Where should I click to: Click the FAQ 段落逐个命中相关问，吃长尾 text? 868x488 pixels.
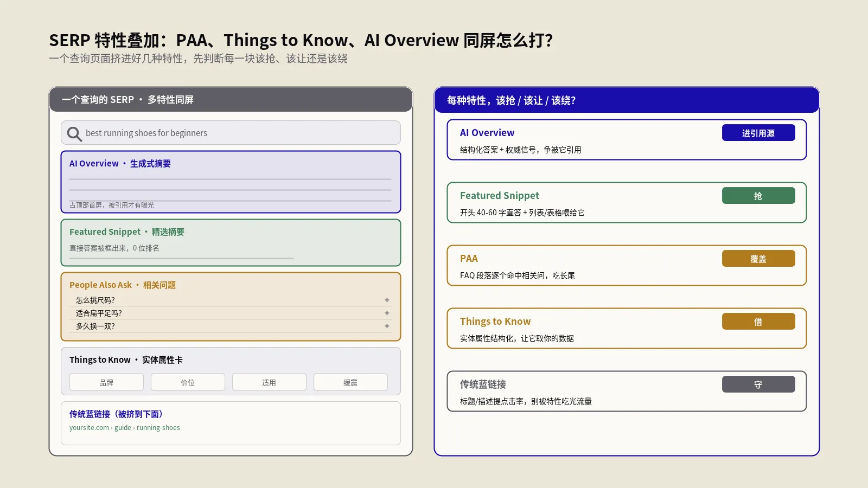pyautogui.click(x=518, y=276)
